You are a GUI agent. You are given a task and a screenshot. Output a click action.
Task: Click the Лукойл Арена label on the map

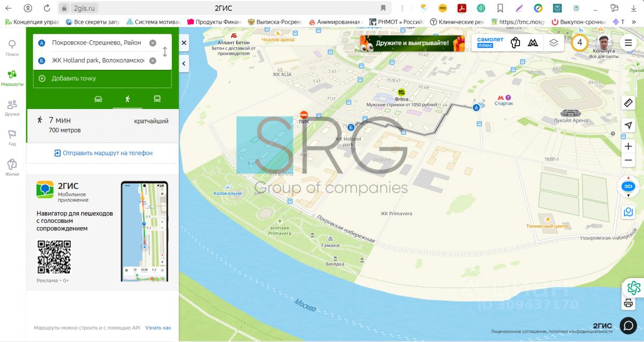pyautogui.click(x=570, y=121)
